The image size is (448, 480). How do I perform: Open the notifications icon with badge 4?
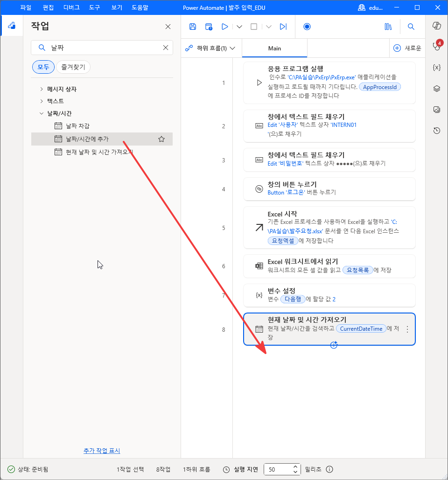[437, 46]
